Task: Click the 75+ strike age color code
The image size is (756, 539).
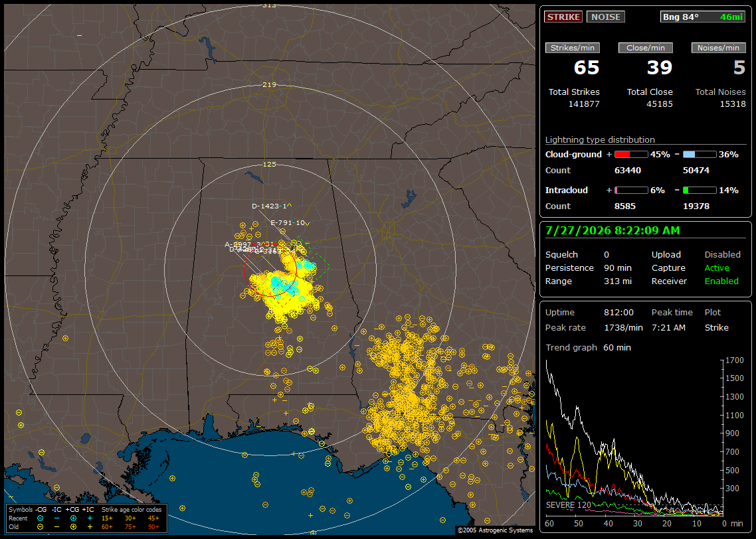Action: click(x=130, y=527)
